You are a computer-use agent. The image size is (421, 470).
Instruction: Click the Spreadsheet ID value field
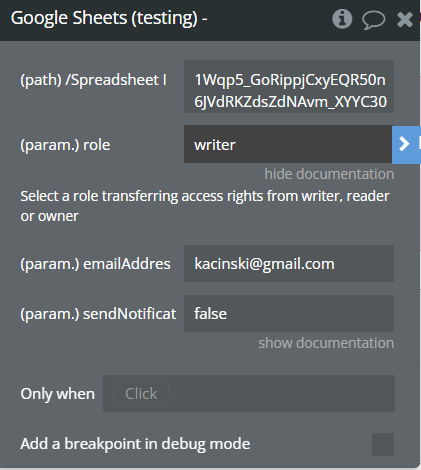click(x=289, y=87)
